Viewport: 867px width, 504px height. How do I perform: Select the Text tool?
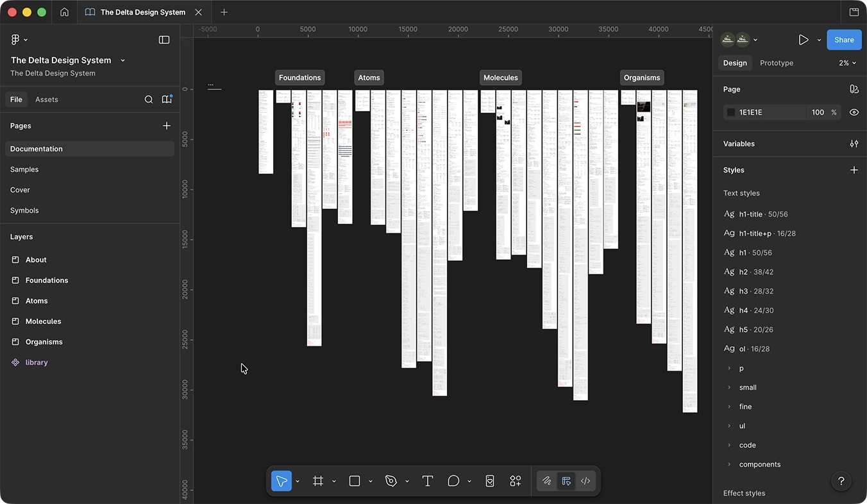tap(428, 481)
